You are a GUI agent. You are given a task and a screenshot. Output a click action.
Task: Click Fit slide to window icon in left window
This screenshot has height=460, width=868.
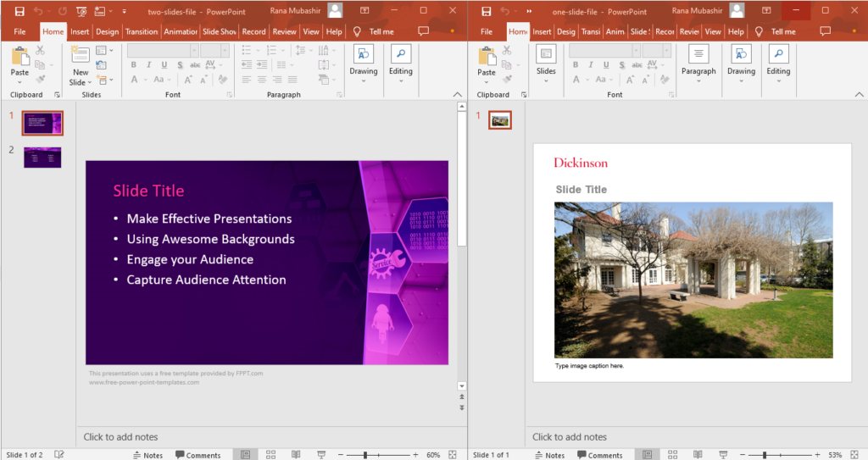pos(453,455)
